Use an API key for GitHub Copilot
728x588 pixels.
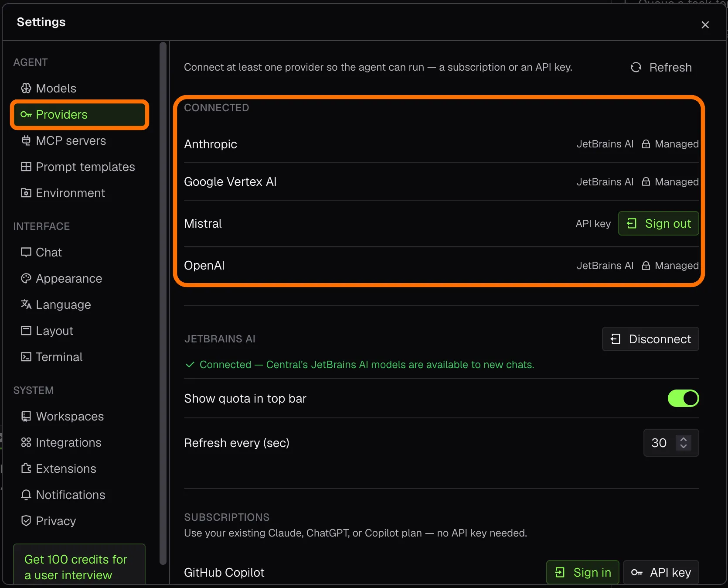pos(661,572)
